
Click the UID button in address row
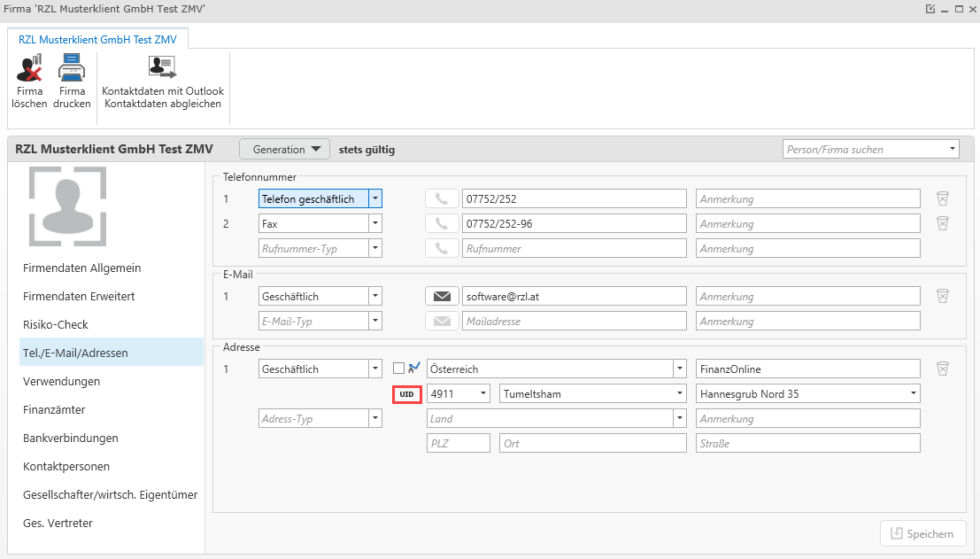[406, 393]
